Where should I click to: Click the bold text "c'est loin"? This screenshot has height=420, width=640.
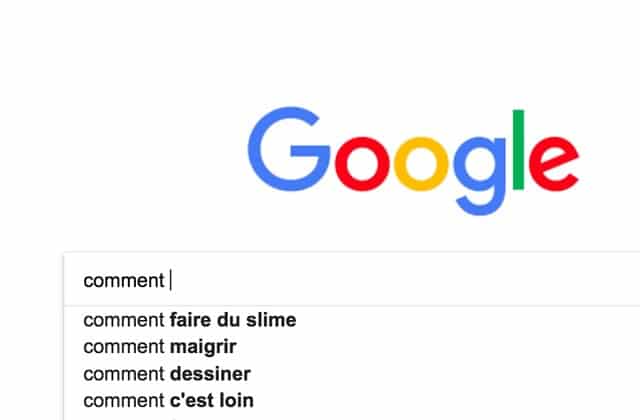[212, 401]
